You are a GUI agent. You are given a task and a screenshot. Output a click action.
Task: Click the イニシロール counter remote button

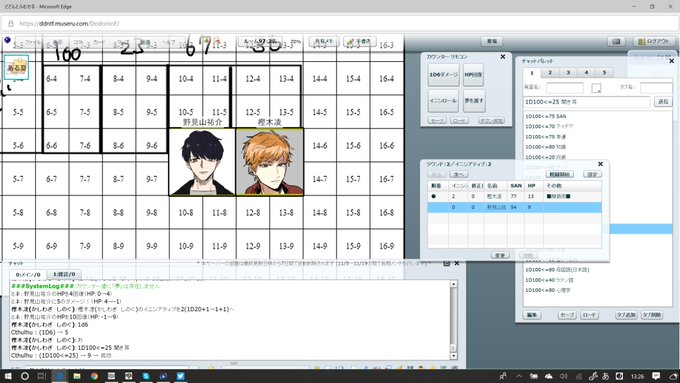click(443, 101)
